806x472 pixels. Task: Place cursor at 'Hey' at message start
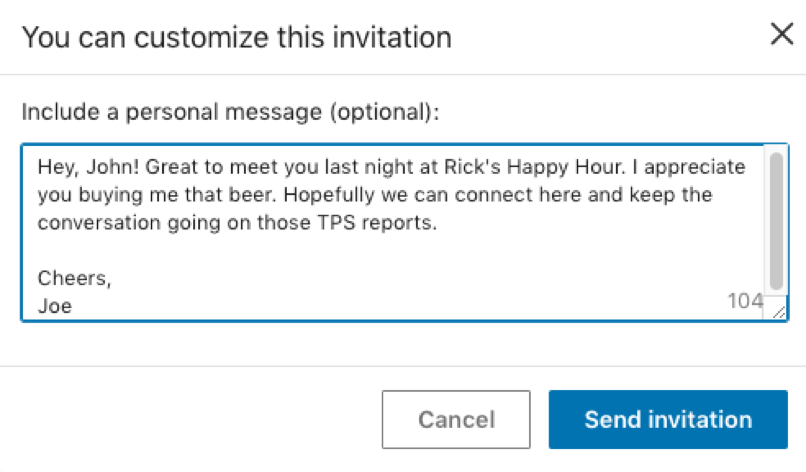pos(53,165)
